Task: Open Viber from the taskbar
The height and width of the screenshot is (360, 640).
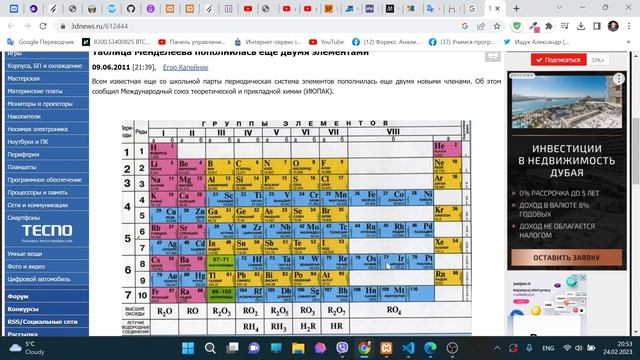Action: click(342, 348)
